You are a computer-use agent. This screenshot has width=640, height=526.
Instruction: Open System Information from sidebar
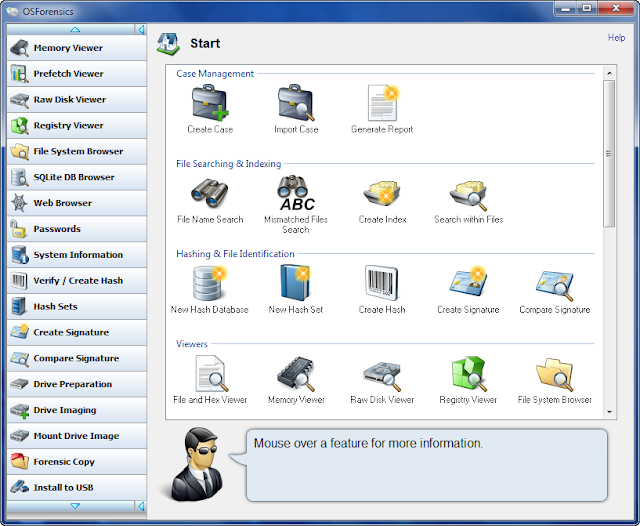(77, 254)
